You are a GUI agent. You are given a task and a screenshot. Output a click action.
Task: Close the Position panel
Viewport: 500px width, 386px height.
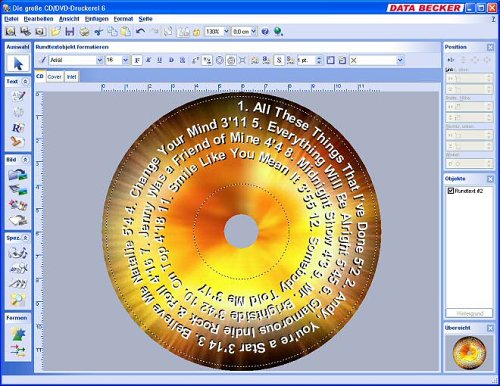point(490,47)
